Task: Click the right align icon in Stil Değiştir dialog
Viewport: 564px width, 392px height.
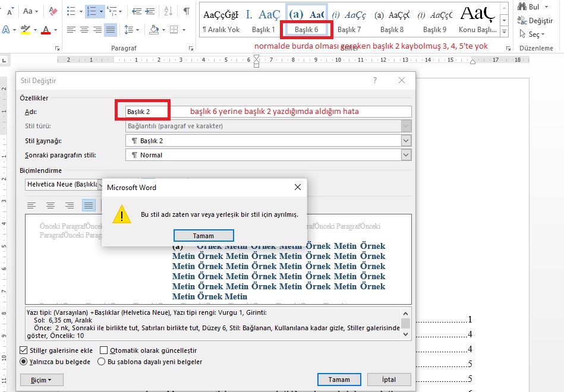Action: (x=70, y=206)
